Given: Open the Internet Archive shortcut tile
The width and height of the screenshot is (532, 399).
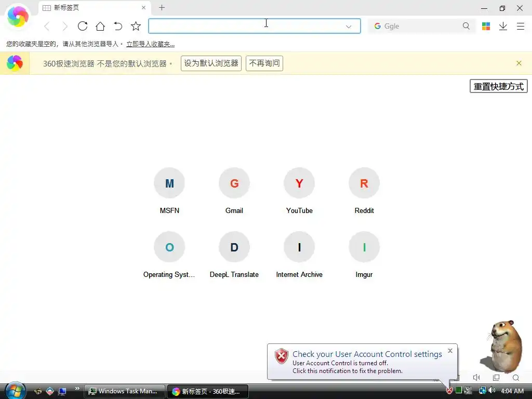Looking at the screenshot, I should point(299,255).
